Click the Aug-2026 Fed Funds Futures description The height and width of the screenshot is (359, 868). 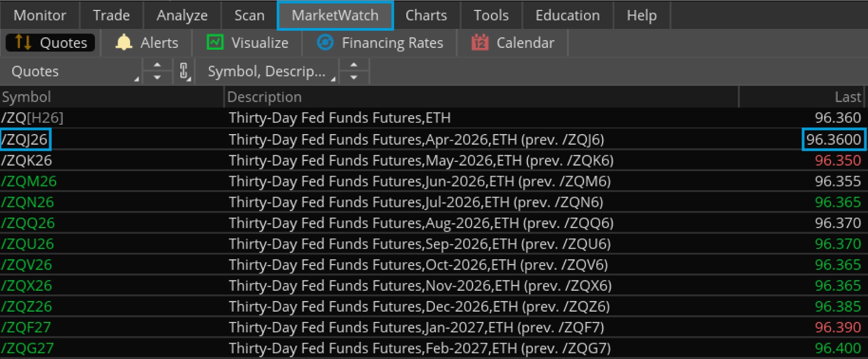(421, 223)
